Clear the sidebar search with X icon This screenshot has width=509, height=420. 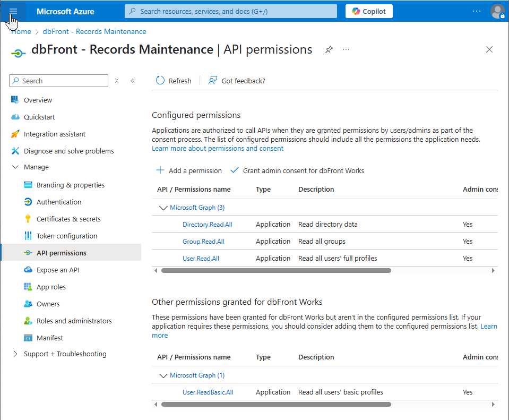[117, 81]
